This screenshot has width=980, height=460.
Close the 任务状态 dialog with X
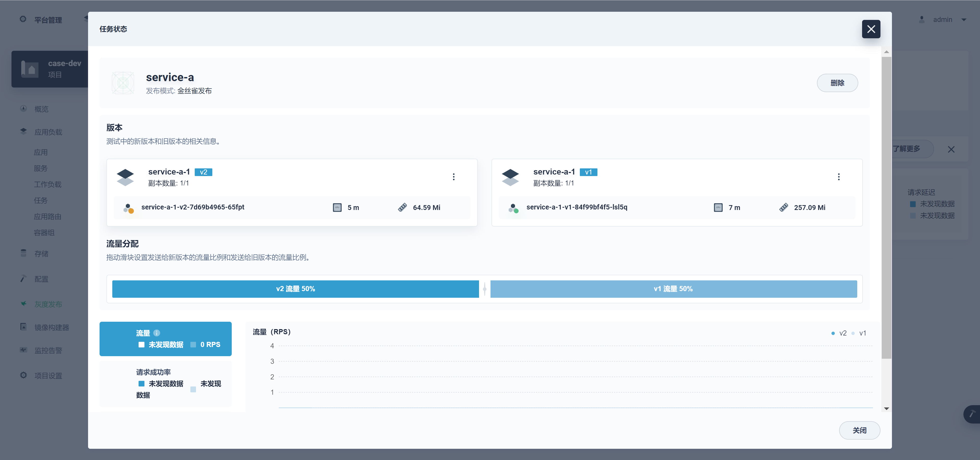tap(871, 29)
